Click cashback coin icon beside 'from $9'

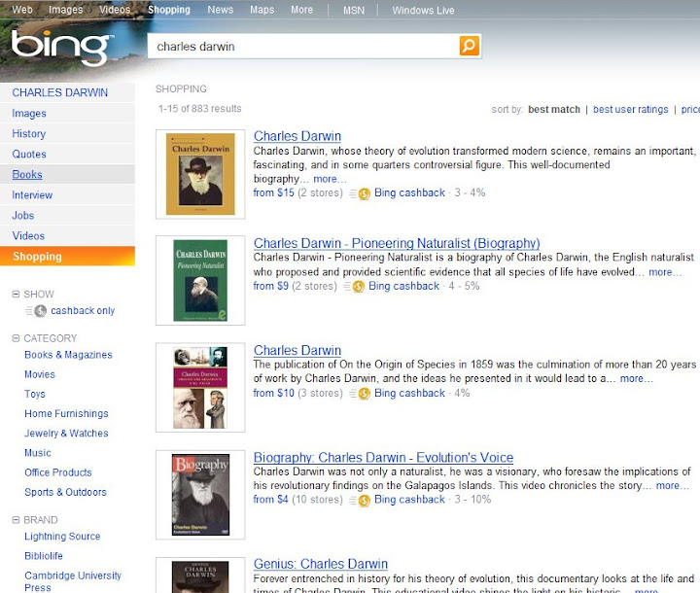tap(359, 287)
